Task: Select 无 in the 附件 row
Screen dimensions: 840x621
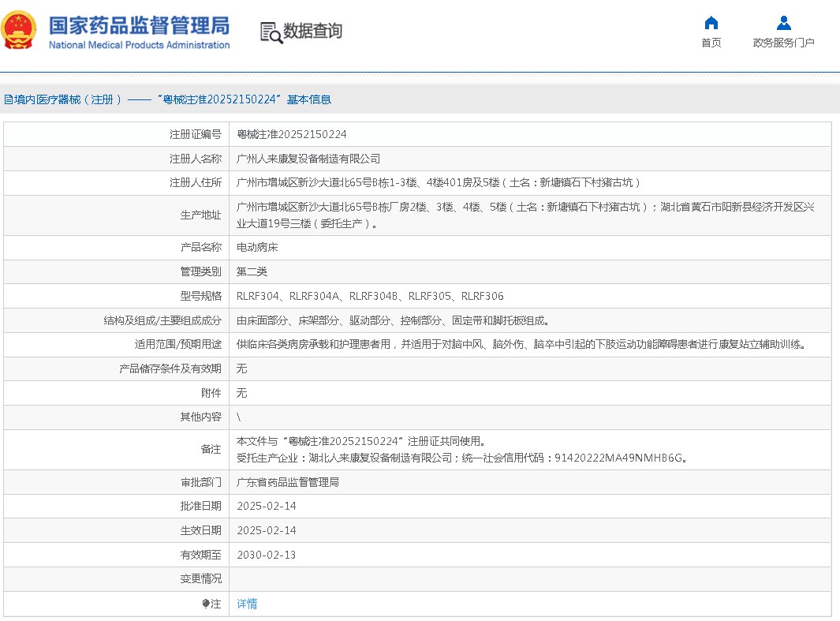Action: point(241,393)
